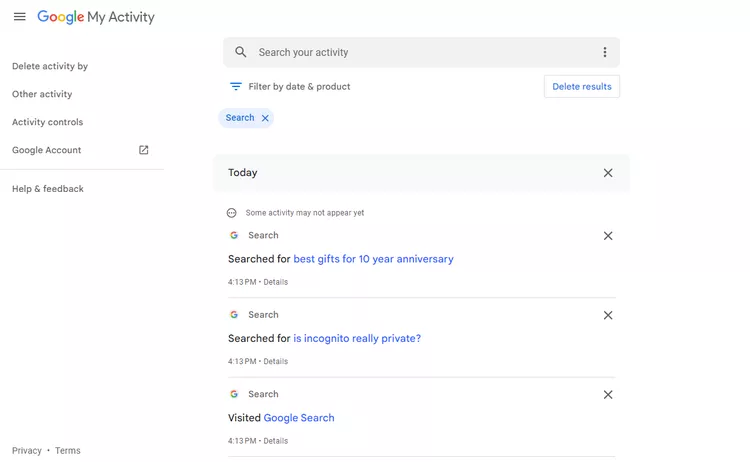Focus the Search your activity field
750x462 pixels.
pyautogui.click(x=421, y=52)
